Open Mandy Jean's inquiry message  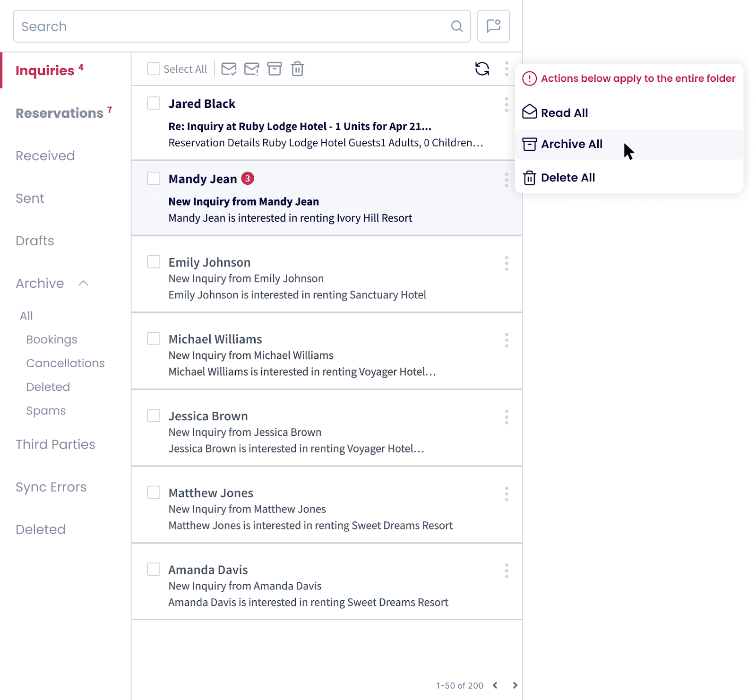pos(327,198)
